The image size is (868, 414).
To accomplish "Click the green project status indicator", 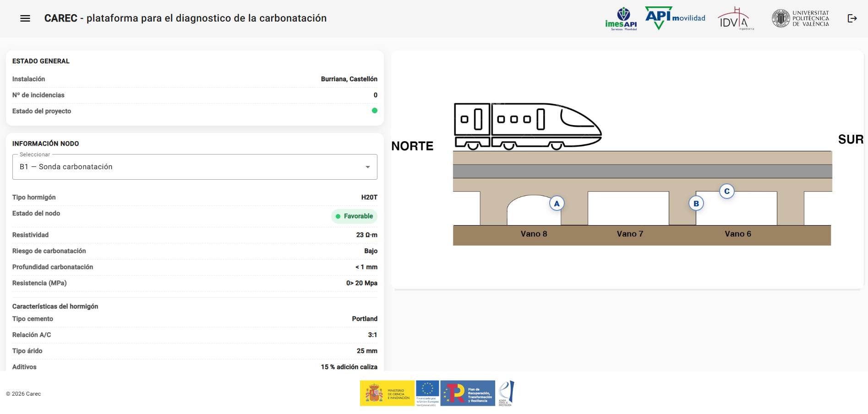I will (374, 110).
